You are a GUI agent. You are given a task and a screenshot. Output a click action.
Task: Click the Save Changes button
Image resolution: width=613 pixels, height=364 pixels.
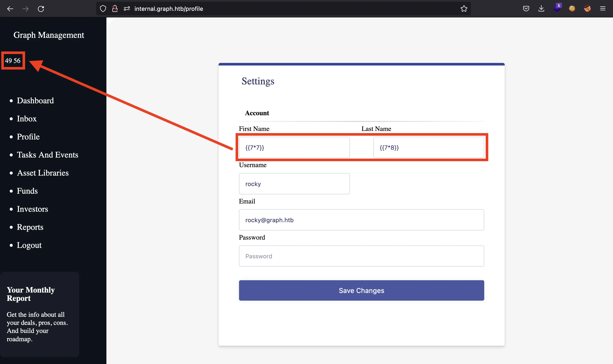[361, 290]
